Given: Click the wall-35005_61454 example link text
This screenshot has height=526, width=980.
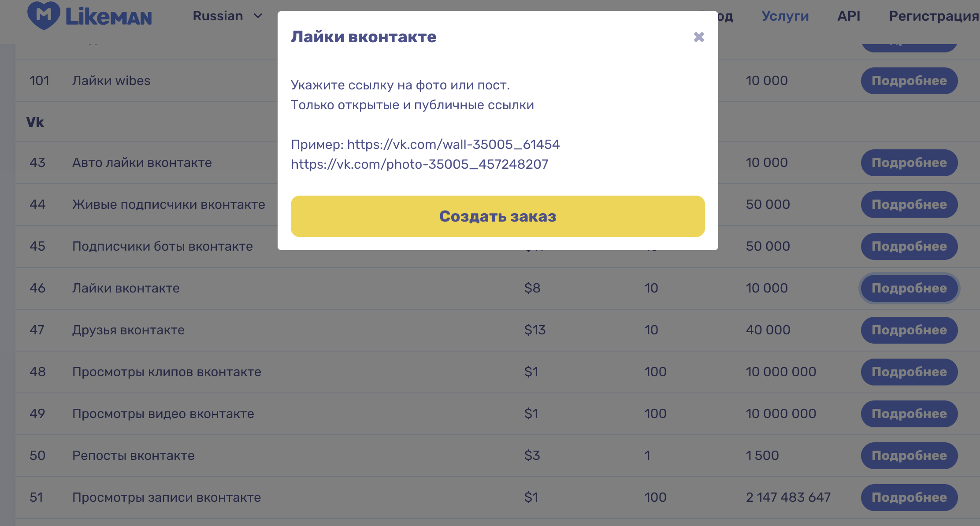Looking at the screenshot, I should pyautogui.click(x=453, y=144).
